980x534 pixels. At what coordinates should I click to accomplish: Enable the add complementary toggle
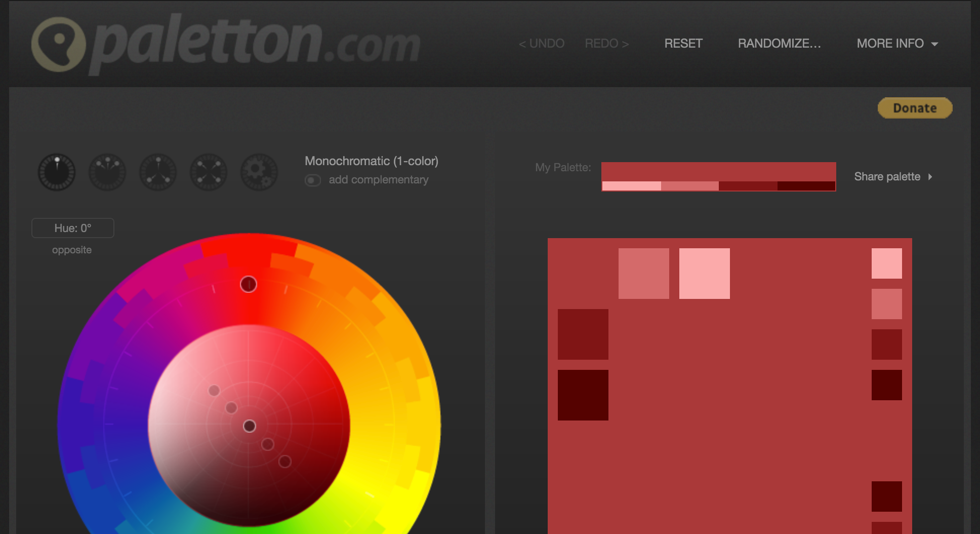pos(313,180)
